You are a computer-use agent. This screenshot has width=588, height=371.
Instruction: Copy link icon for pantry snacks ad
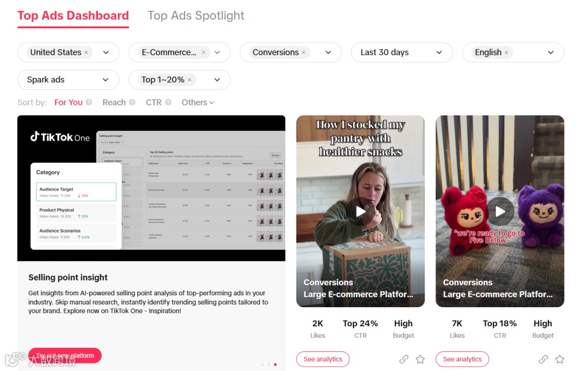tap(403, 359)
